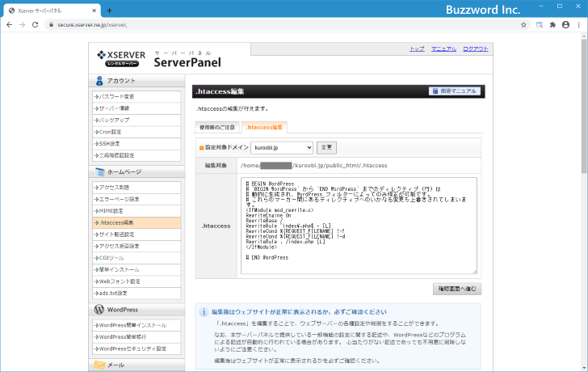Screen dimensions: 588x372
Task: Open 二段階認証設定 in sidebar
Action: point(136,155)
